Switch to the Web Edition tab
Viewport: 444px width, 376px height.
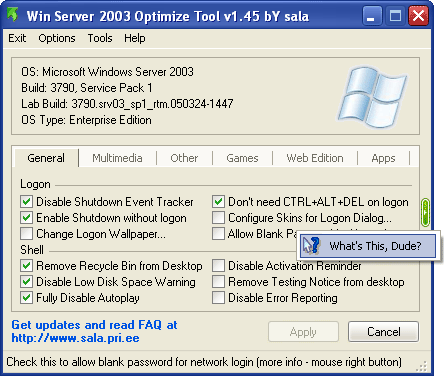(x=315, y=158)
